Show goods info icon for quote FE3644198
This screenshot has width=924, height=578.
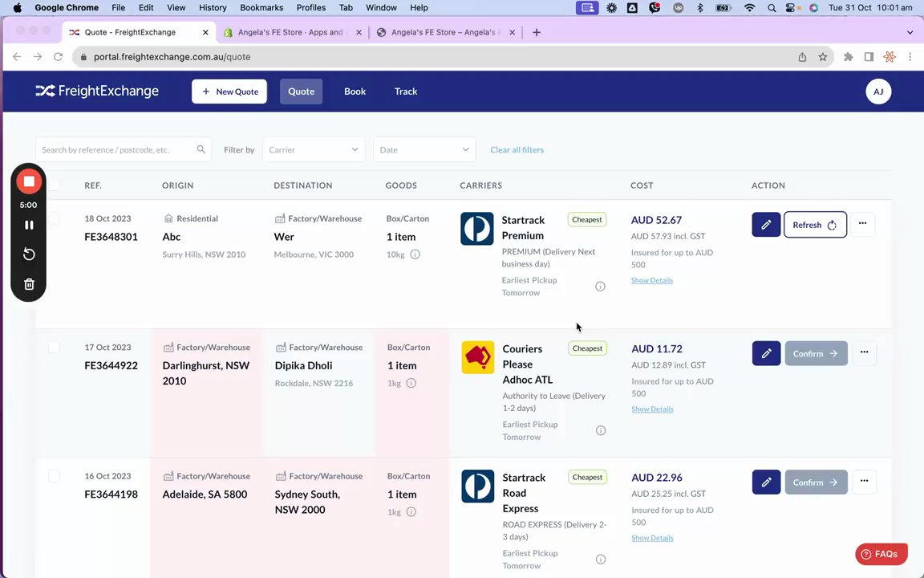[x=411, y=512]
